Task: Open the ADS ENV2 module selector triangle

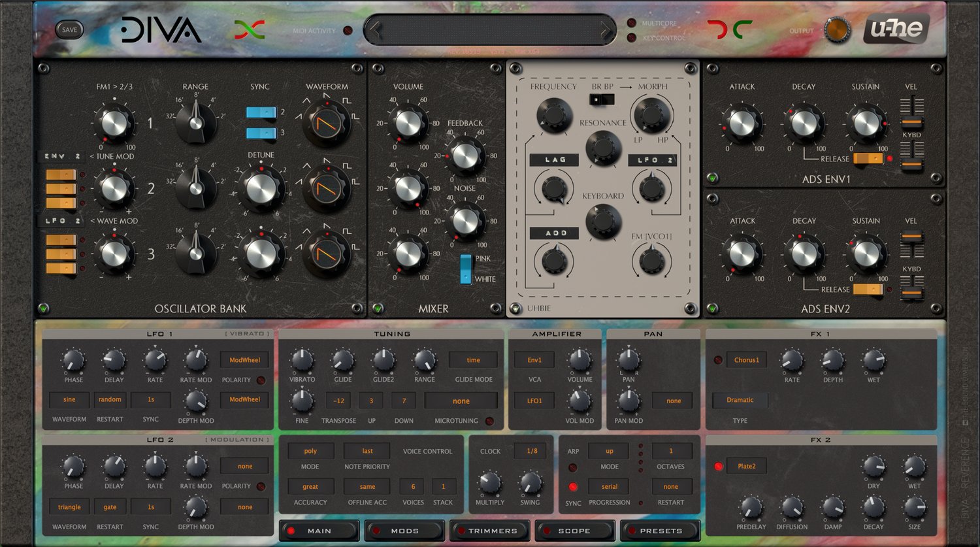Action: click(x=712, y=308)
